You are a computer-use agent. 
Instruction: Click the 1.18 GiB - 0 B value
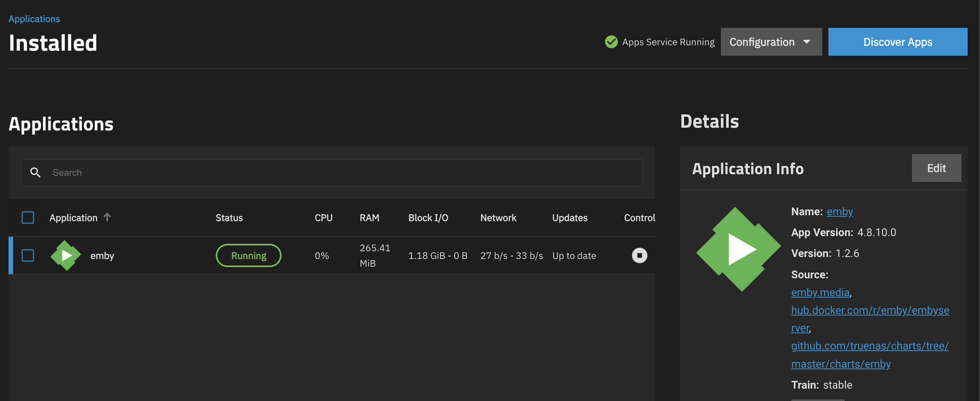click(438, 256)
